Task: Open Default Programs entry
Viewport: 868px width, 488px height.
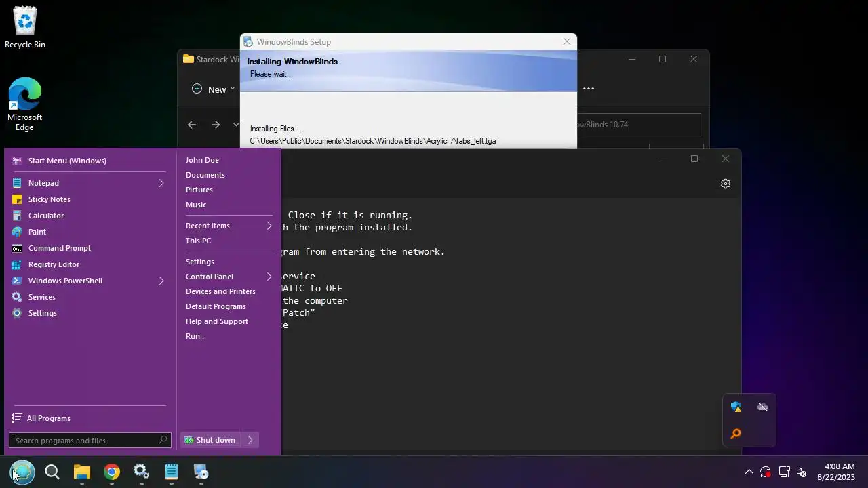Action: pyautogui.click(x=216, y=306)
